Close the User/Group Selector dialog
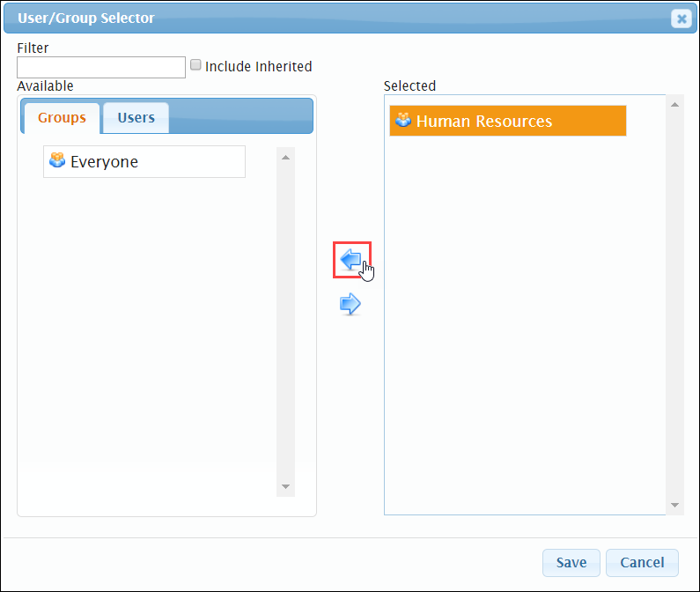The height and width of the screenshot is (592, 700). (682, 18)
